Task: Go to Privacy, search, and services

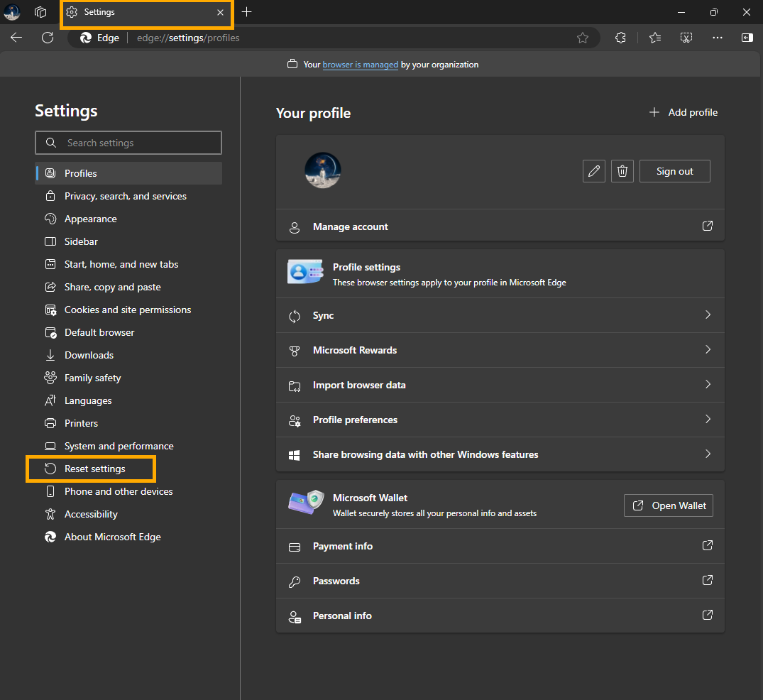Action: click(129, 196)
